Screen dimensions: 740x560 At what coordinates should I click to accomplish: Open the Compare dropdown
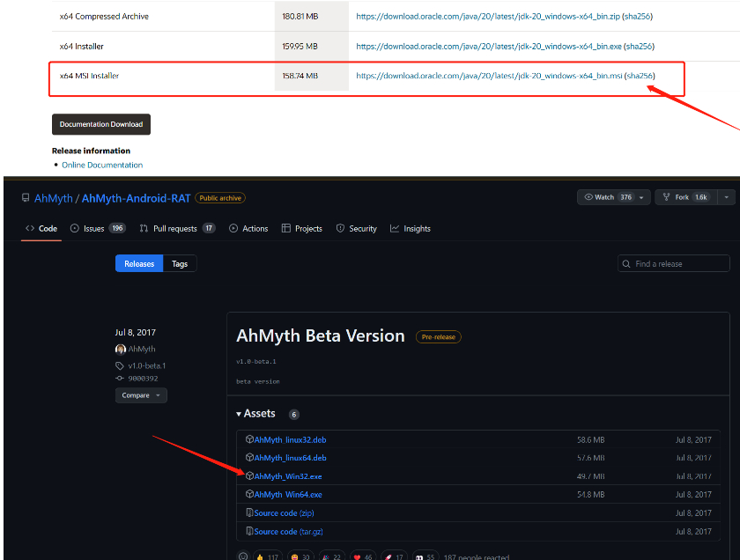(x=141, y=395)
